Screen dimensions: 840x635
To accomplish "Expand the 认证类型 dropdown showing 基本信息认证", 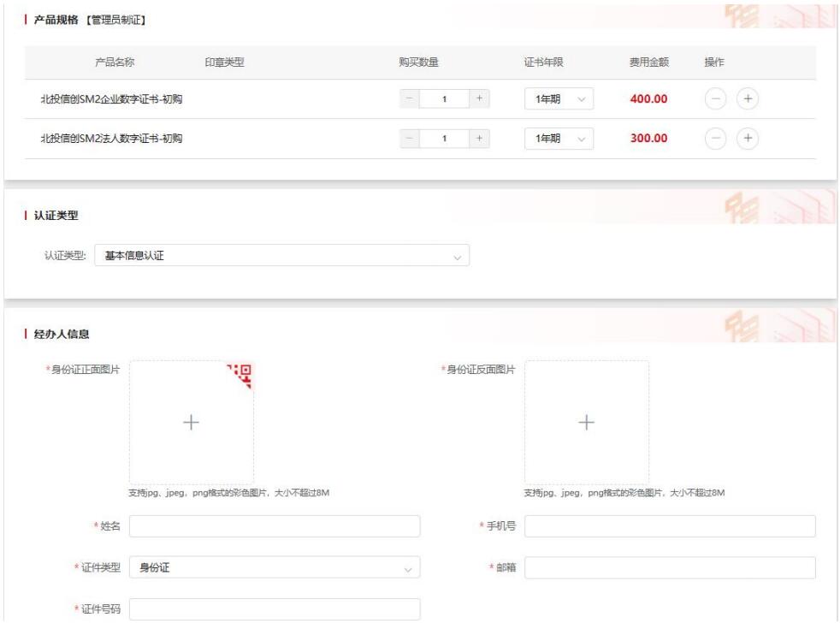I will pyautogui.click(x=281, y=255).
